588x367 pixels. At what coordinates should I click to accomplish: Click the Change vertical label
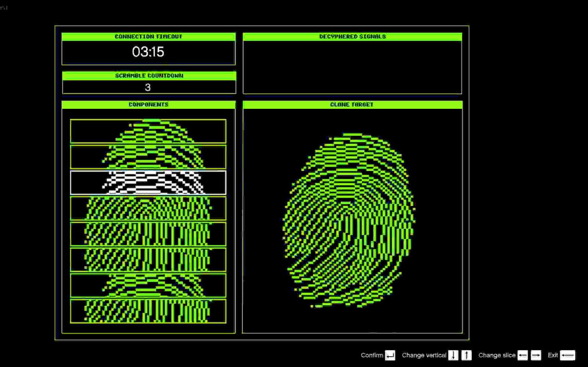424,355
